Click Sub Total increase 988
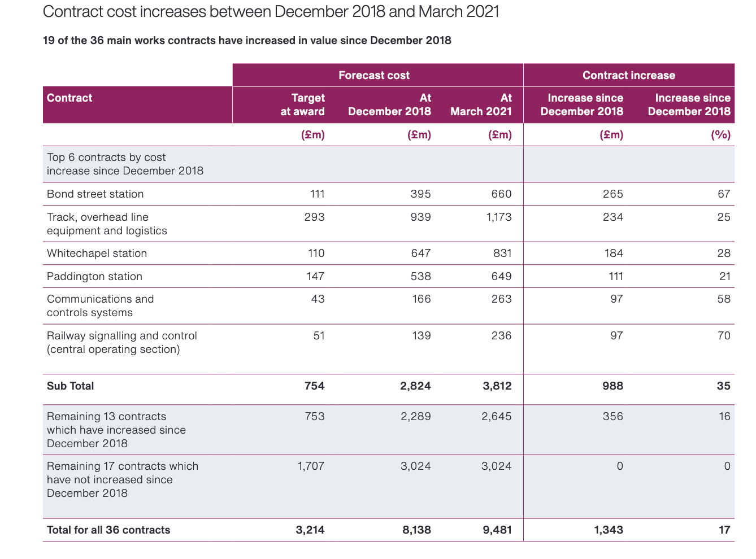Screen dimensions: 756x559 coord(613,386)
